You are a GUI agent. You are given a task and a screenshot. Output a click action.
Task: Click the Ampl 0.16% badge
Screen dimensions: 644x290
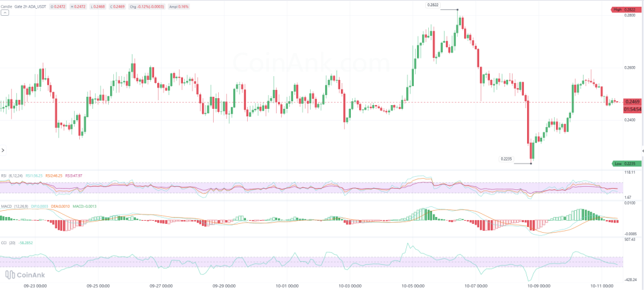pyautogui.click(x=178, y=7)
